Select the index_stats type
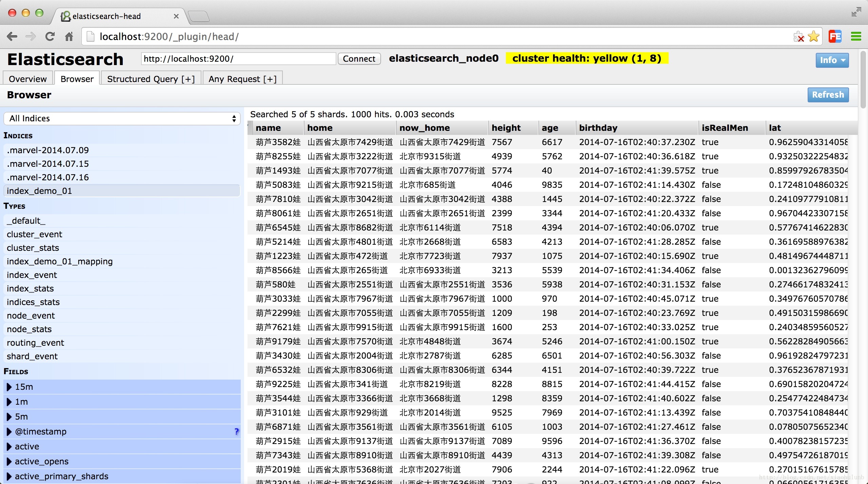The width and height of the screenshot is (868, 484). (x=122, y=288)
